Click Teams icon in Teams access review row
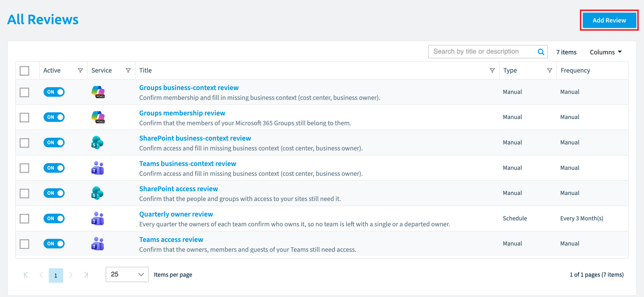 [98, 244]
